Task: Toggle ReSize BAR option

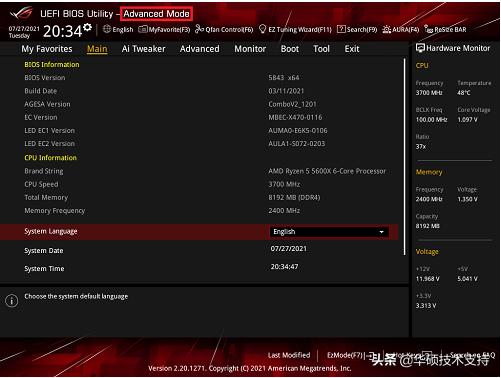Action: click(x=445, y=30)
